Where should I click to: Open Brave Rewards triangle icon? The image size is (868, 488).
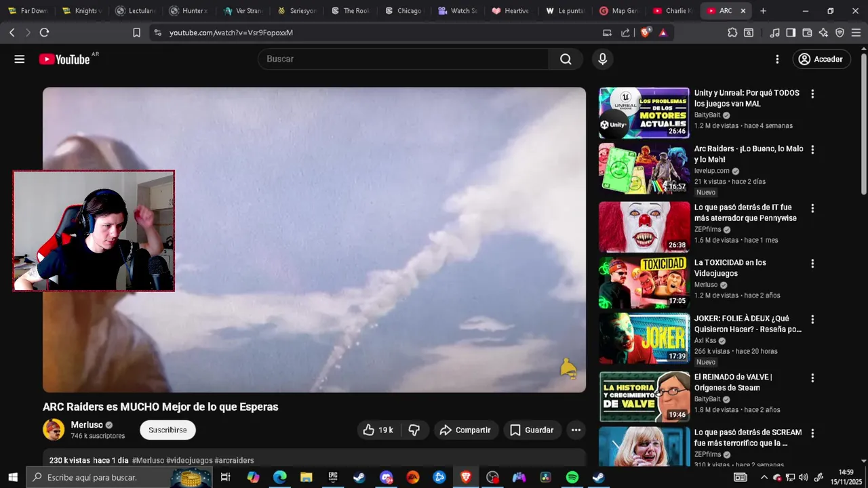[663, 33]
